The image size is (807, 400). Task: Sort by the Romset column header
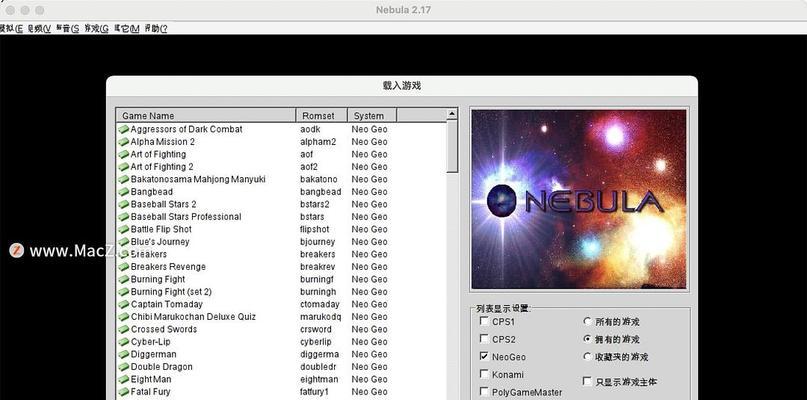pyautogui.click(x=322, y=115)
